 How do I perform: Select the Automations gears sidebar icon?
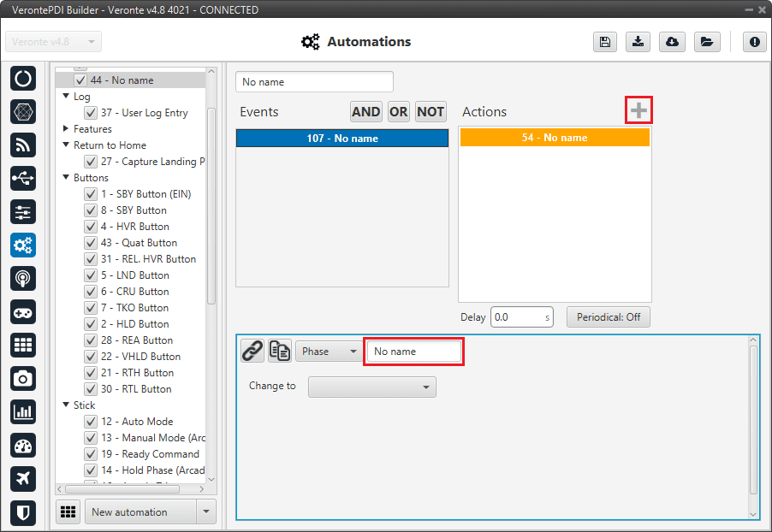pyautogui.click(x=22, y=245)
